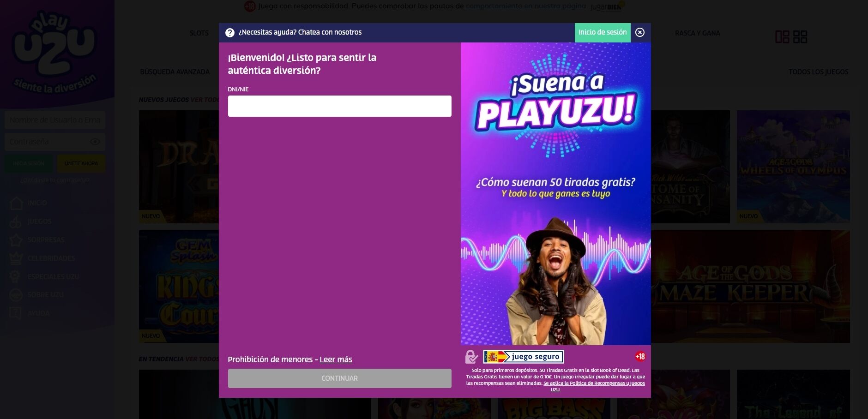The width and height of the screenshot is (868, 419).
Task: Select TODOS LOS JUEGOS option
Action: pos(819,72)
